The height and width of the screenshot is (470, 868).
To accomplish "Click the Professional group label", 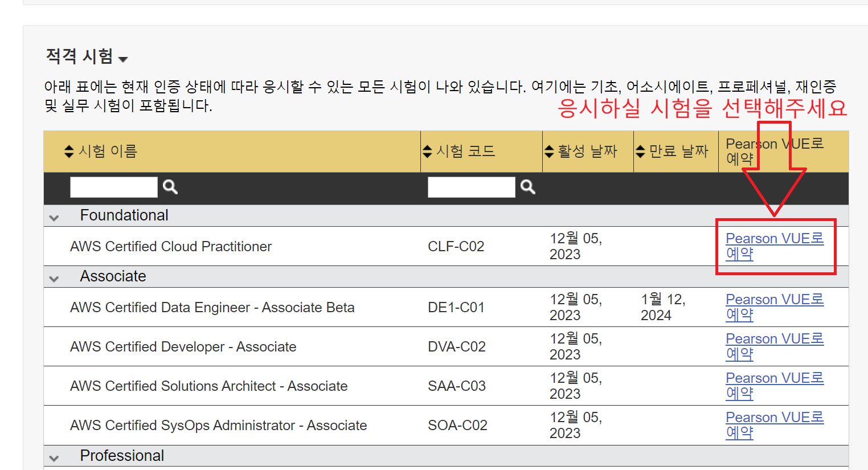I will [x=122, y=456].
